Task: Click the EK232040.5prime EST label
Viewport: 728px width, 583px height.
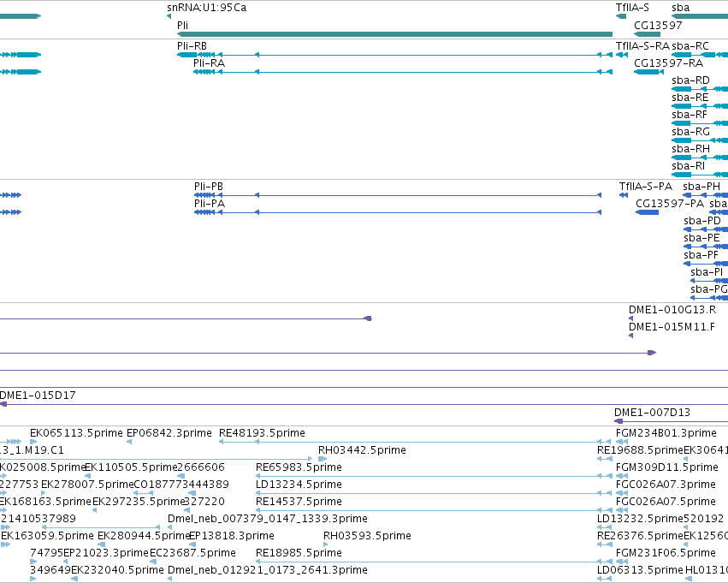Action: click(117, 570)
